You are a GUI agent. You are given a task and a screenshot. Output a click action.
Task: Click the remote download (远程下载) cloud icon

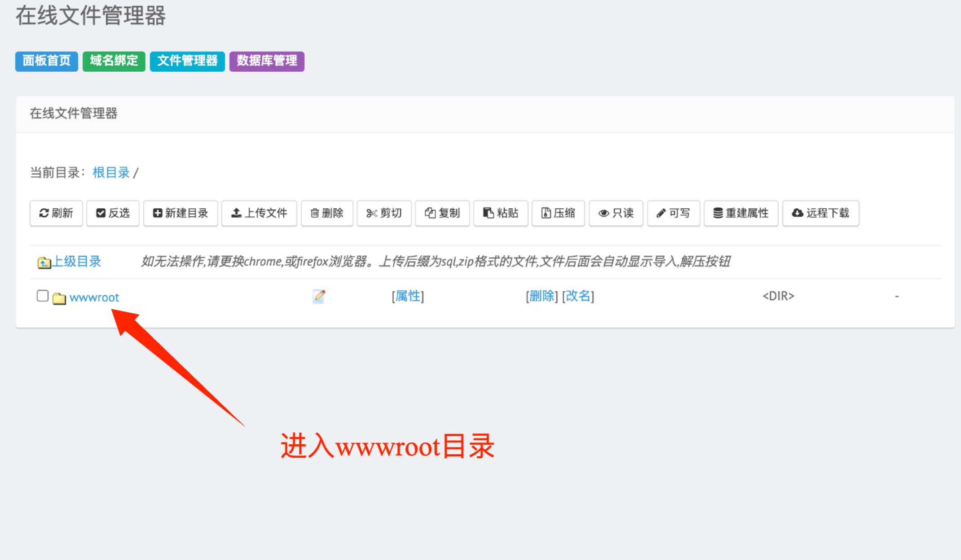[x=820, y=213]
